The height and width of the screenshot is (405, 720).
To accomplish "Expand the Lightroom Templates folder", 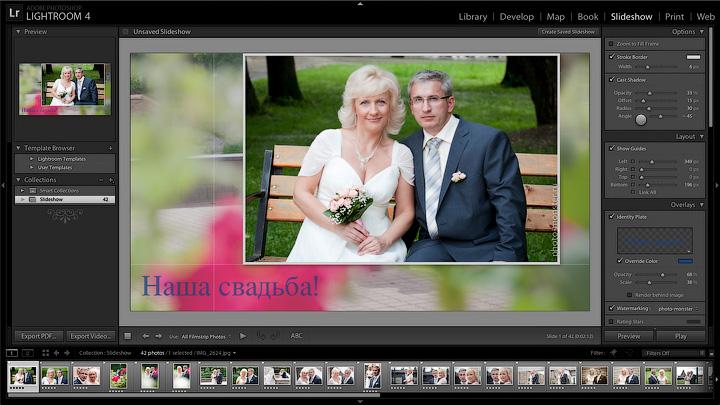I will click(x=32, y=159).
